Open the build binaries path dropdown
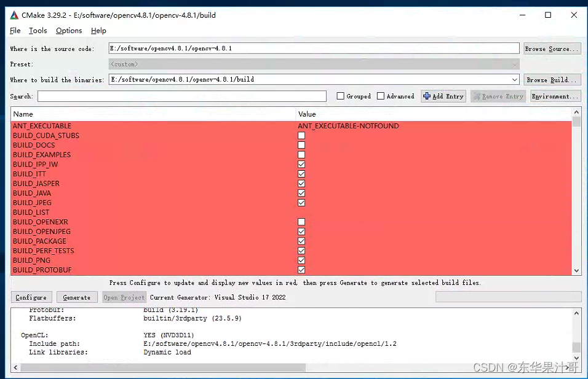 coord(515,79)
